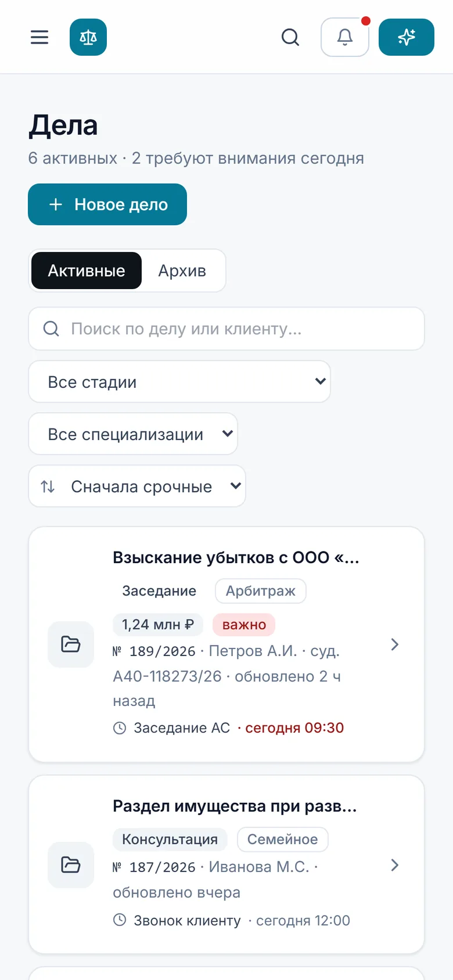
Task: Click folder icon of Взыскание убытков case
Action: pyautogui.click(x=71, y=644)
